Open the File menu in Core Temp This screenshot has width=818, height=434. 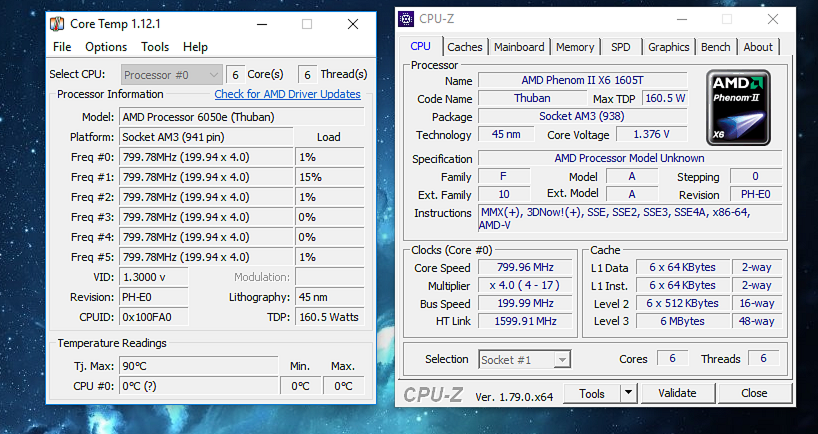tap(62, 47)
